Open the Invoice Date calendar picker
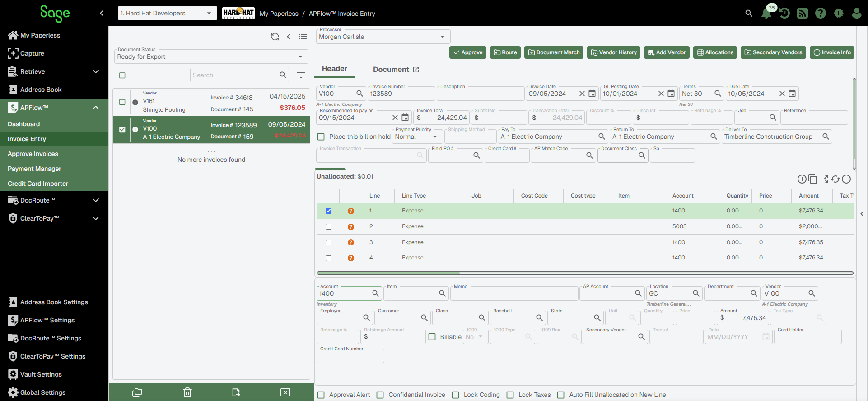This screenshot has width=868, height=401. tap(592, 94)
